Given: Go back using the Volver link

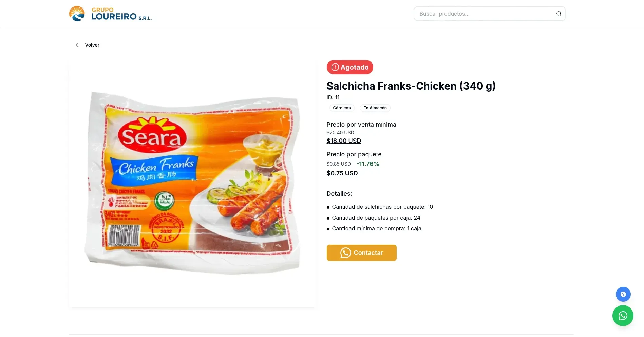Looking at the screenshot, I should (92, 45).
